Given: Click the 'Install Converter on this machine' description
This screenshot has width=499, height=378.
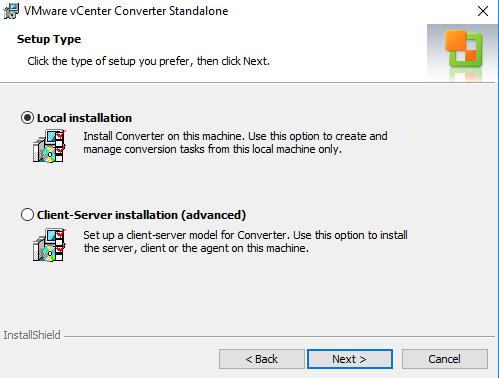Looking at the screenshot, I should (x=235, y=136).
